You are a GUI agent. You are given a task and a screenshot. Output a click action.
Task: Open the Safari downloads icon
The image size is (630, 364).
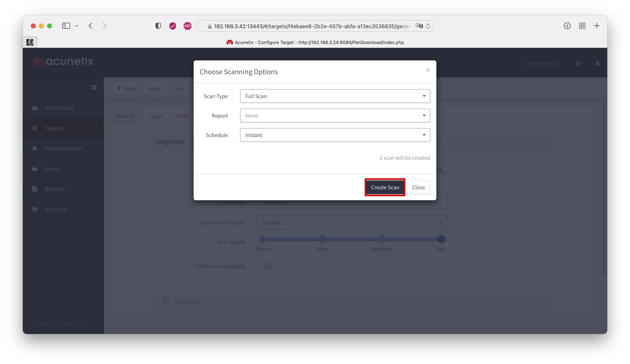567,26
